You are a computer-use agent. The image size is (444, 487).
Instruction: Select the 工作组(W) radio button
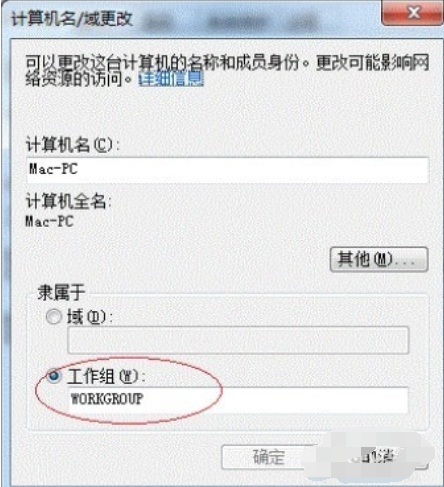point(54,376)
